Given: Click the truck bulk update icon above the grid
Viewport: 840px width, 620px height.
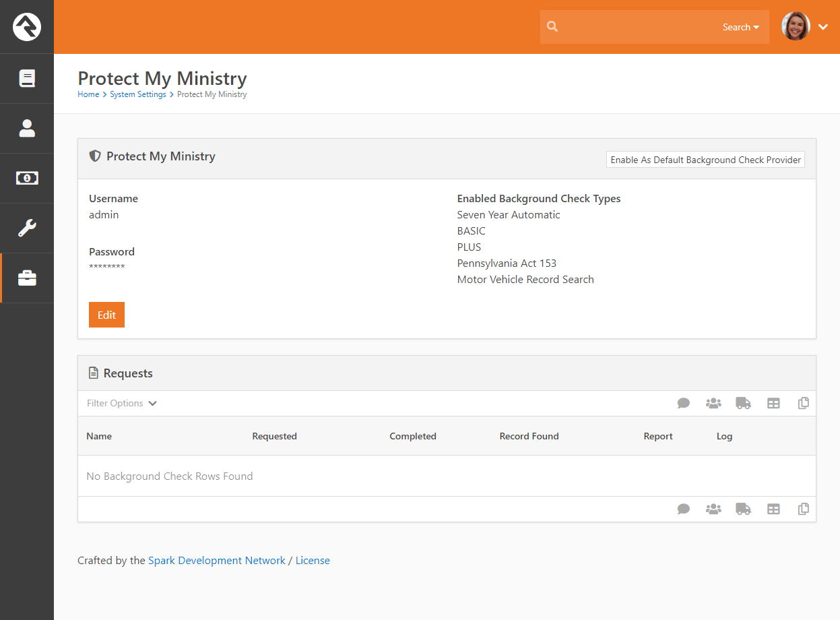Looking at the screenshot, I should pyautogui.click(x=743, y=403).
